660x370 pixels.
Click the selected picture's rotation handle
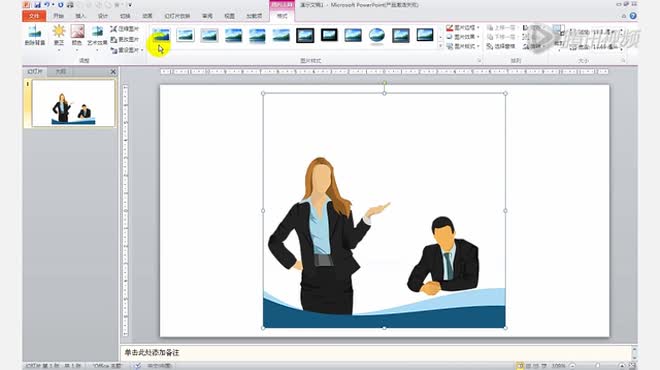tap(384, 83)
